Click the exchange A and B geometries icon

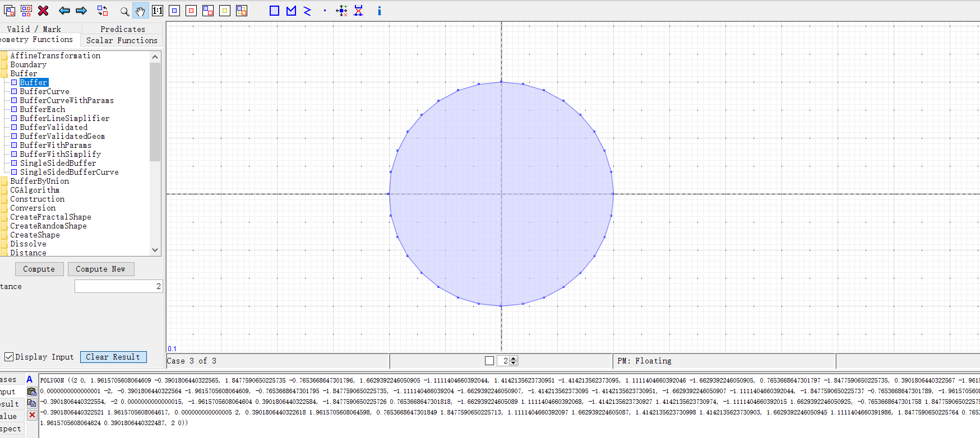[x=103, y=11]
